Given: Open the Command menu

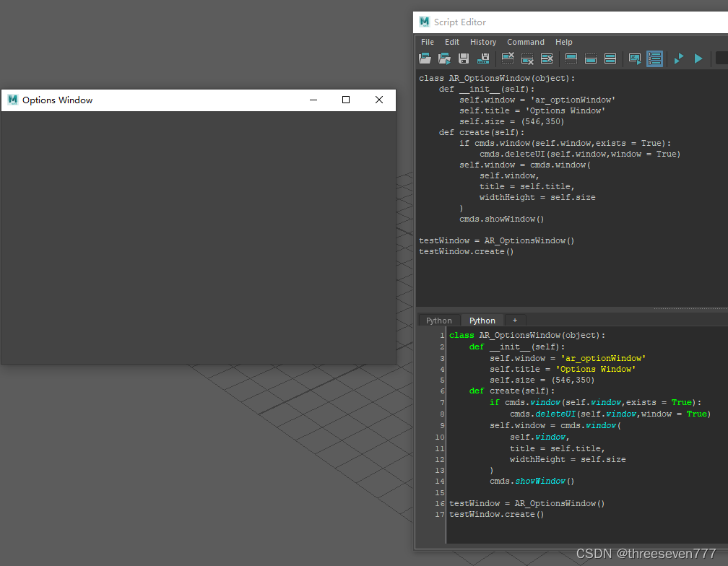Looking at the screenshot, I should click(x=526, y=42).
